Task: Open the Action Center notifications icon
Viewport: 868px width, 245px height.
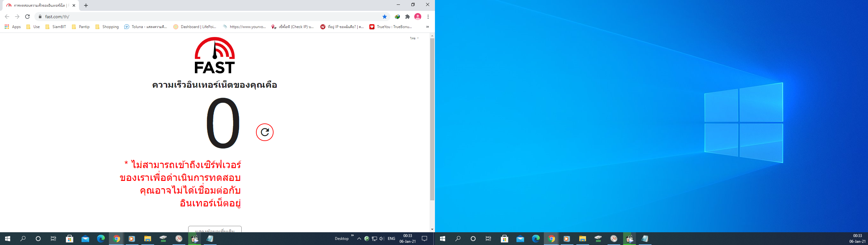Action: click(x=424, y=239)
